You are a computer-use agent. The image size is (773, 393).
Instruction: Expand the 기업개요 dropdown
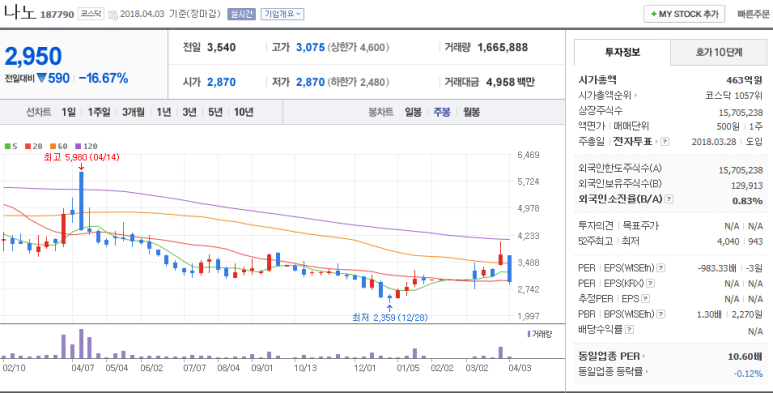[x=282, y=14]
